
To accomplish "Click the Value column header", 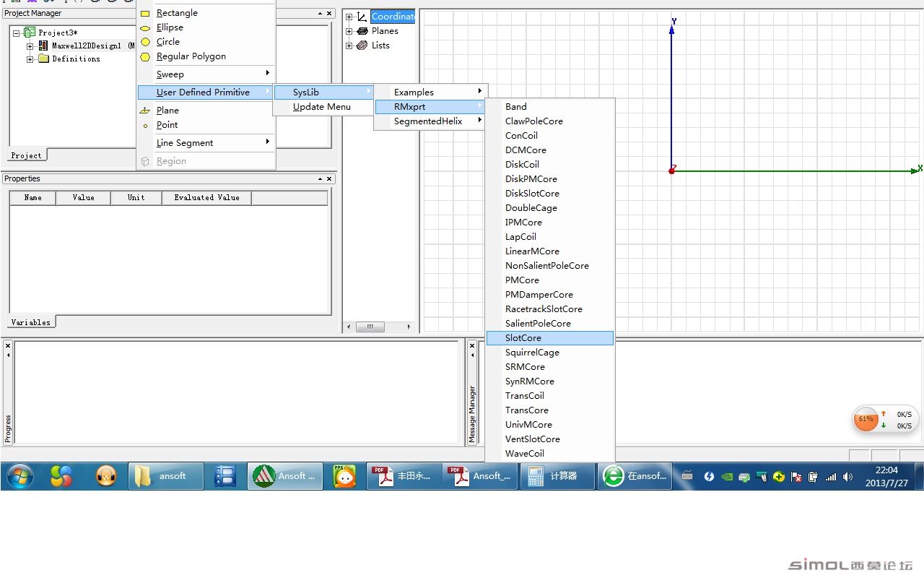I will [x=83, y=197].
